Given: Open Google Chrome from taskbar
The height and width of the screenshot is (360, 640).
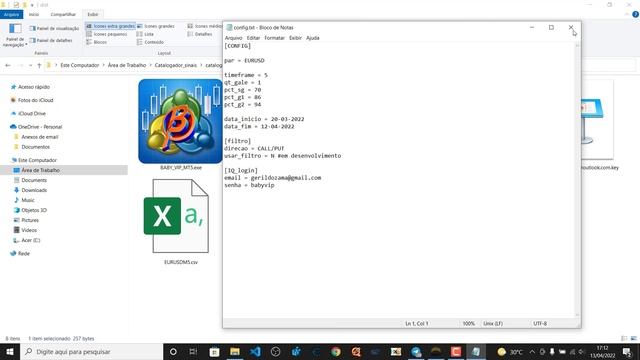Looking at the screenshot, I should 336,351.
